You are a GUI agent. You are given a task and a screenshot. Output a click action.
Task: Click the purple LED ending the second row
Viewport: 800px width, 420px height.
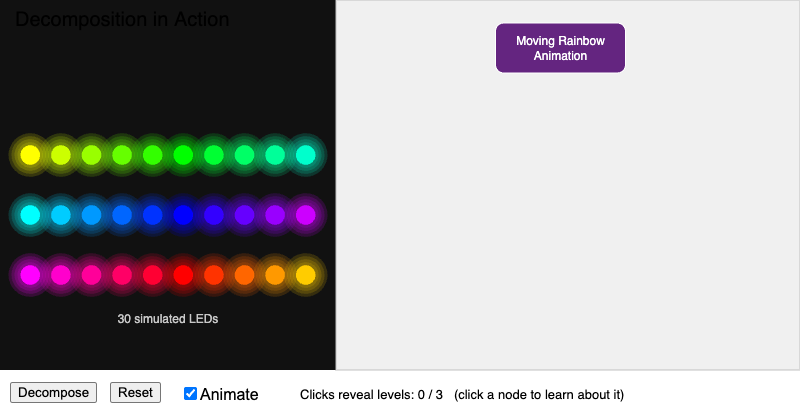pos(306,215)
